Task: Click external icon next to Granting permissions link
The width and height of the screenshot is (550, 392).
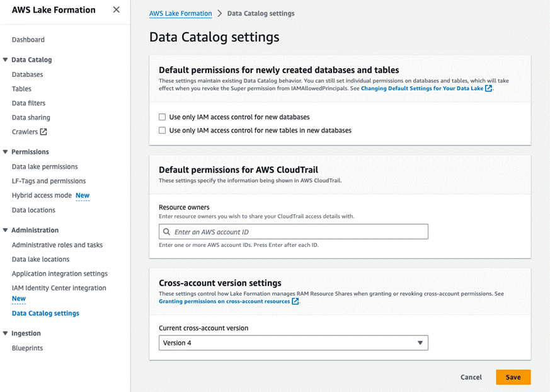Action: [295, 302]
